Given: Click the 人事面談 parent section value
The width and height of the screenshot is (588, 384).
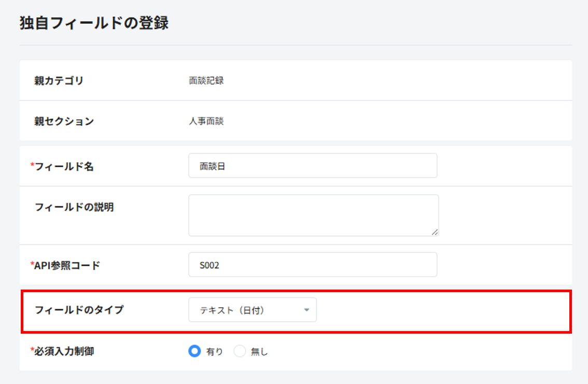Looking at the screenshot, I should [x=206, y=121].
